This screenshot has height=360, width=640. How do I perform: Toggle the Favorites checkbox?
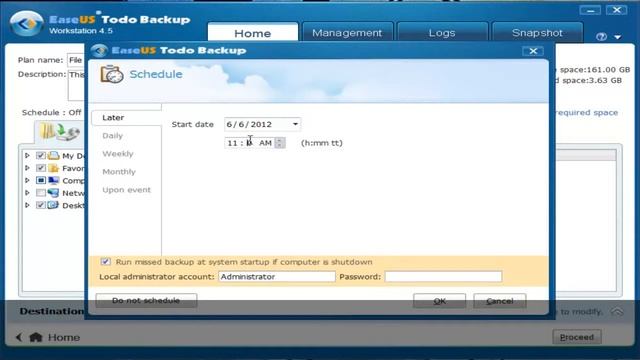40,168
